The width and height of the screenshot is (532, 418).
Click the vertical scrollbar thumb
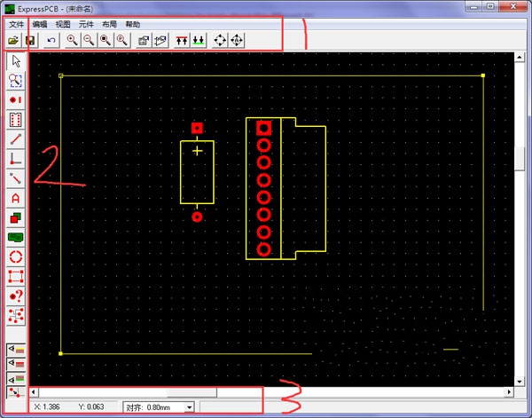520,159
